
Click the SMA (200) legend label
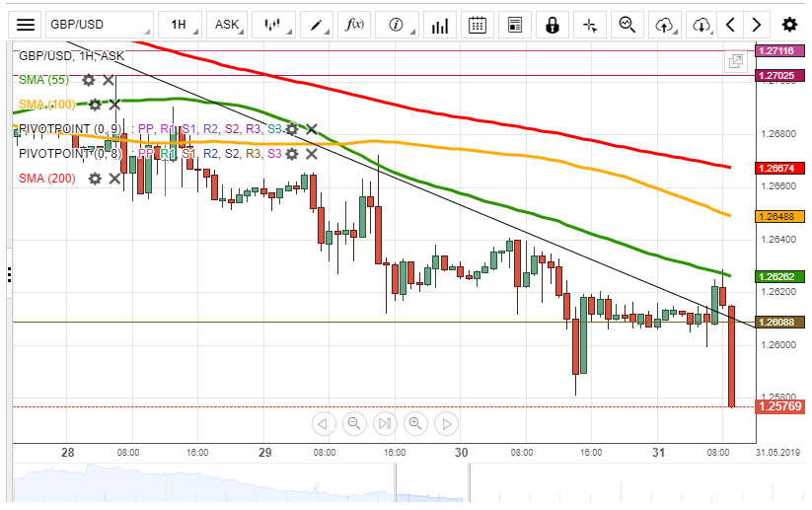point(47,179)
